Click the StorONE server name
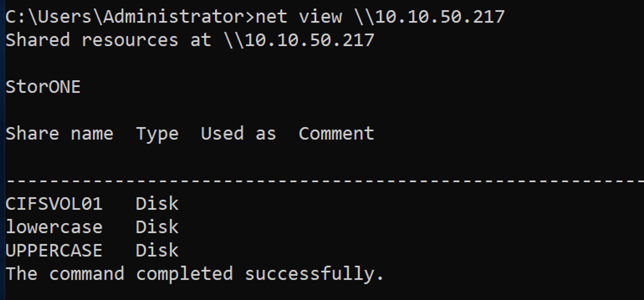644x300 pixels. click(x=43, y=87)
